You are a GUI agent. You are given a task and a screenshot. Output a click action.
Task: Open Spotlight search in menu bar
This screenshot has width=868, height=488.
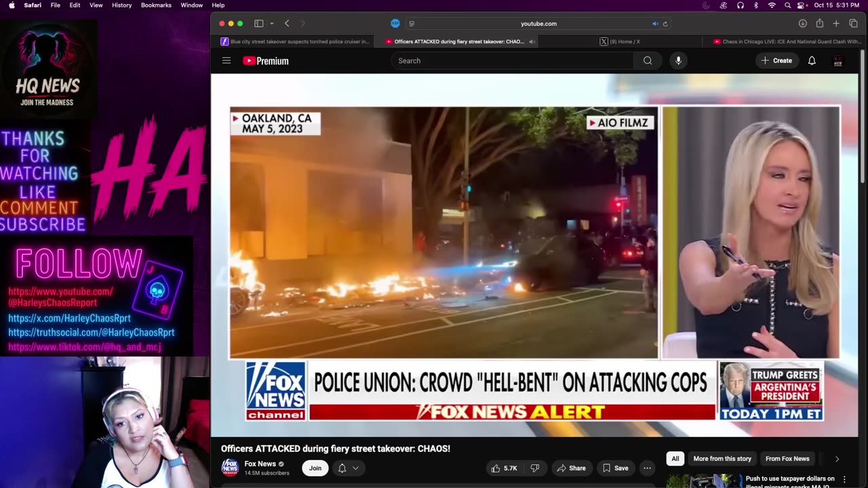[x=787, y=5]
